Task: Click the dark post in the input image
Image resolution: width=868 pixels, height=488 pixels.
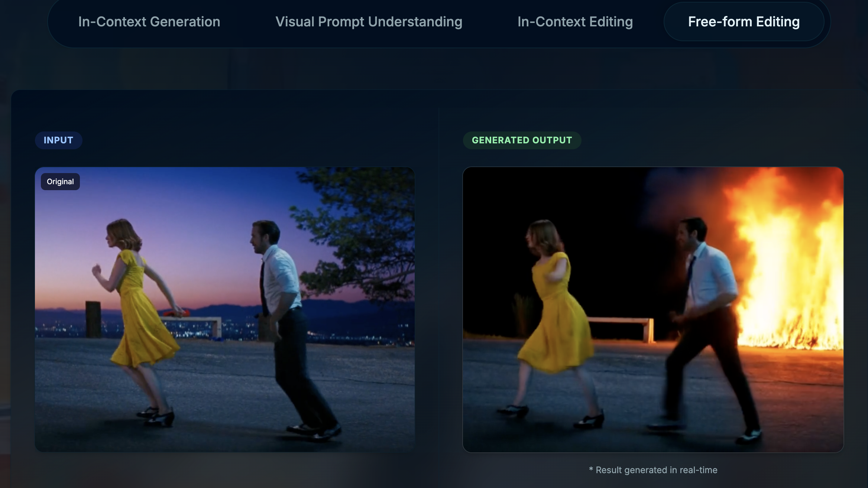Action: (93, 319)
